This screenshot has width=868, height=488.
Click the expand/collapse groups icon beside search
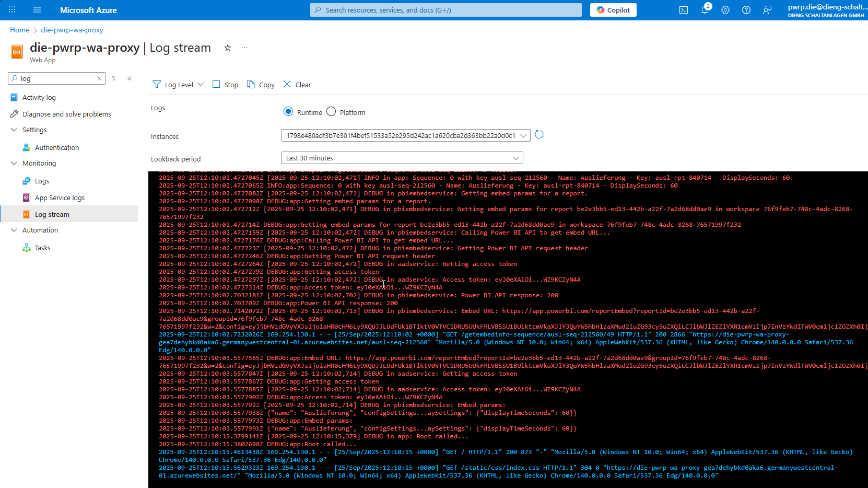point(113,78)
